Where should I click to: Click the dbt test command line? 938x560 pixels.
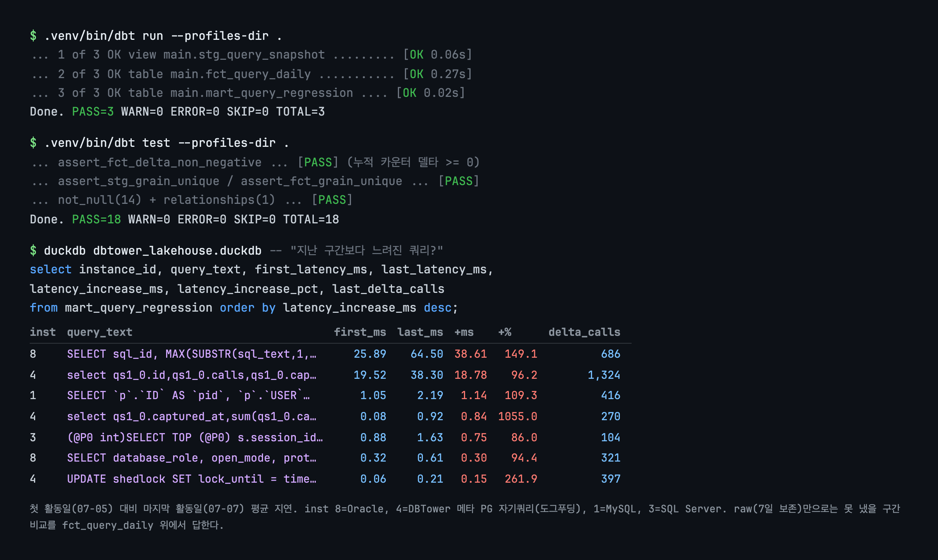[x=159, y=143]
